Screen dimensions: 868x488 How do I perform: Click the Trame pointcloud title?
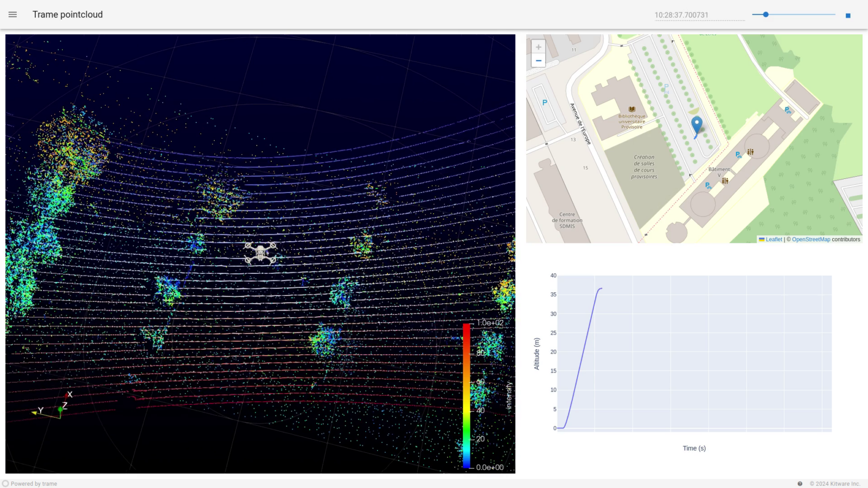[x=67, y=15]
